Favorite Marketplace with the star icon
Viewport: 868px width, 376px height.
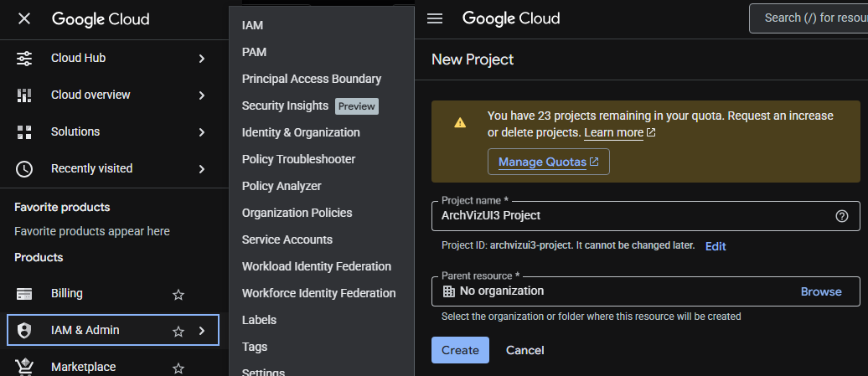coord(178,368)
